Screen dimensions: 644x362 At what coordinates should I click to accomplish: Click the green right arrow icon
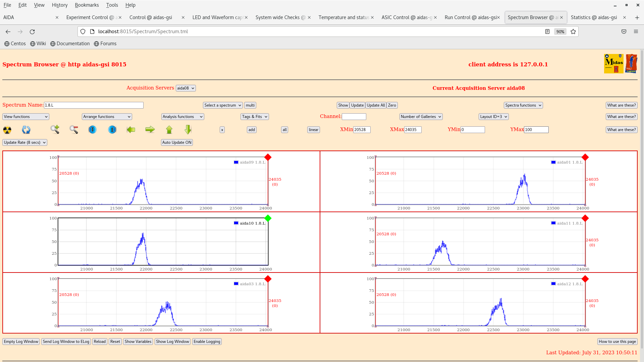coord(150,129)
